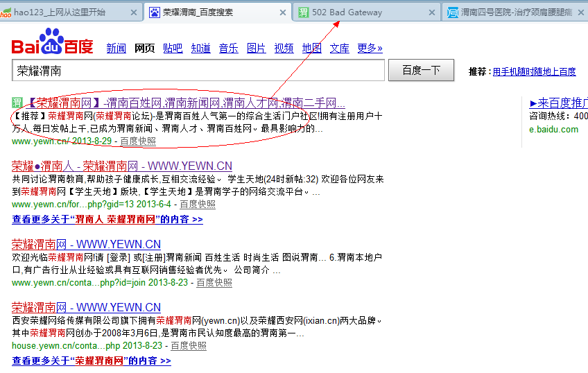The width and height of the screenshot is (588, 373).
Task: Open the 音乐 search category
Action: coord(228,48)
